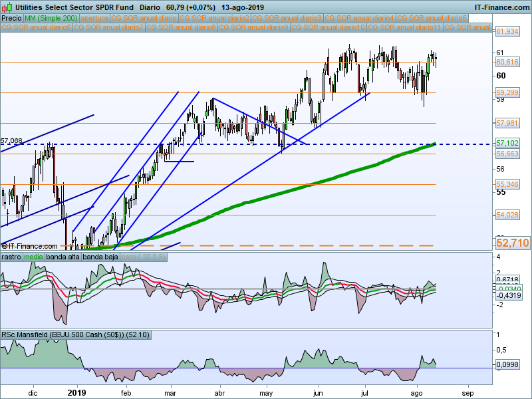The width and height of the screenshot is (532, 399).
Task: Select the Precio indicator label
Action: [11, 18]
